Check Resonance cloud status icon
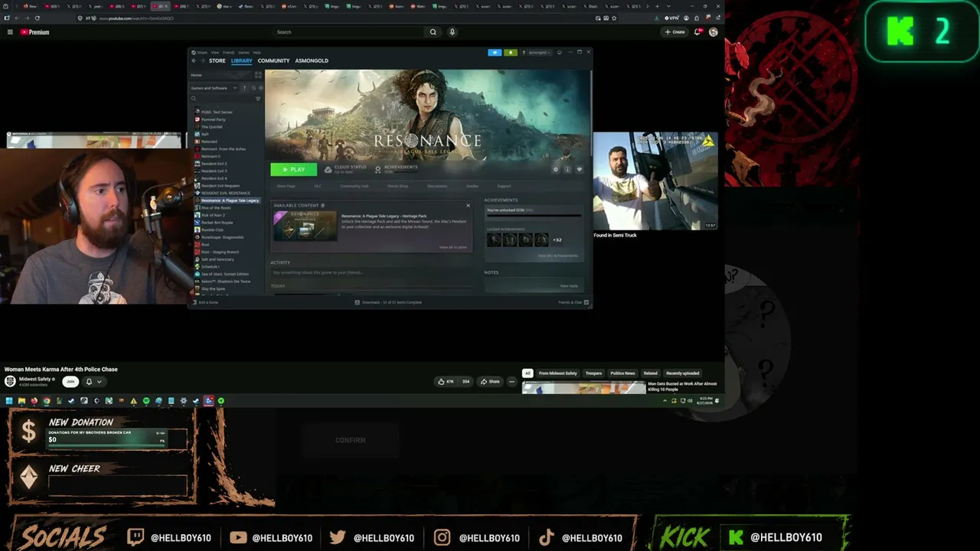The image size is (980, 551). 328,169
